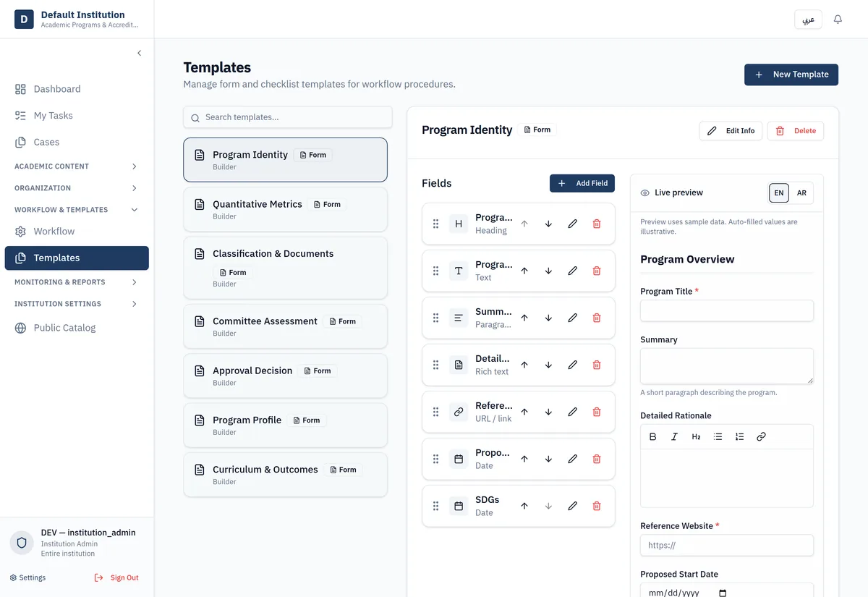Go to Dashboard in the sidebar
This screenshot has height=597, width=868.
click(x=77, y=89)
